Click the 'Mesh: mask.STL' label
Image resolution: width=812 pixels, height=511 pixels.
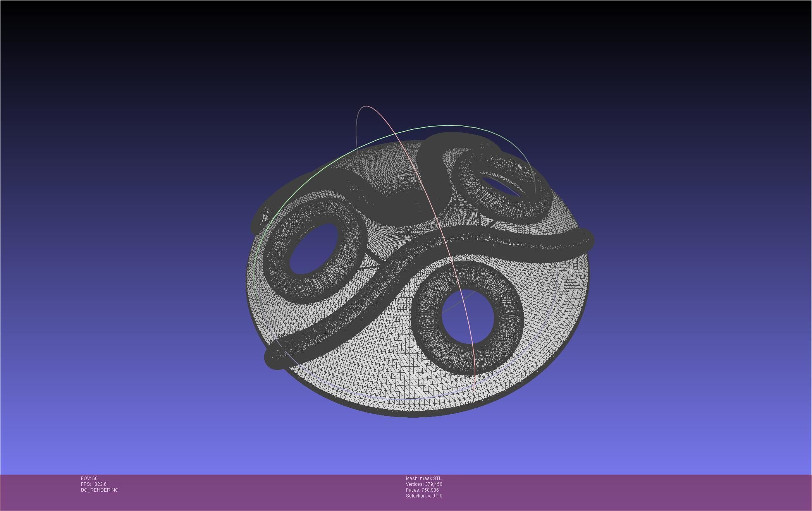(x=423, y=478)
